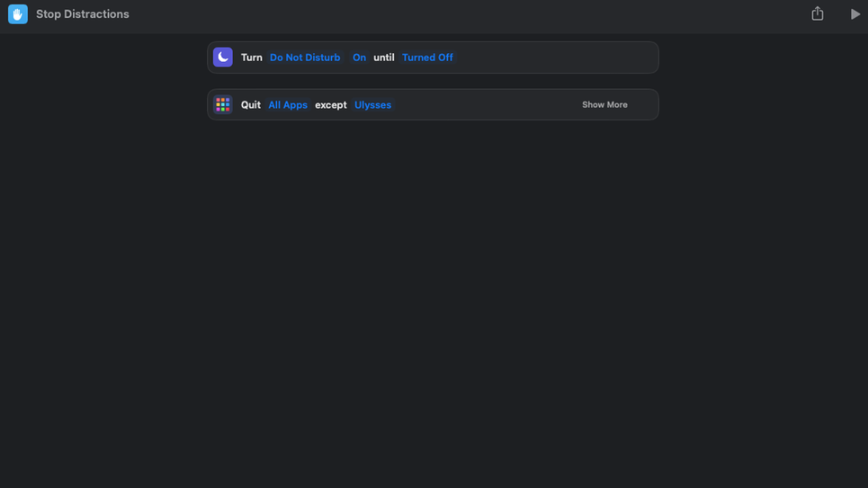Click the 'Turn' label in focus action
Screen dimensions: 868x488
[x=251, y=58]
